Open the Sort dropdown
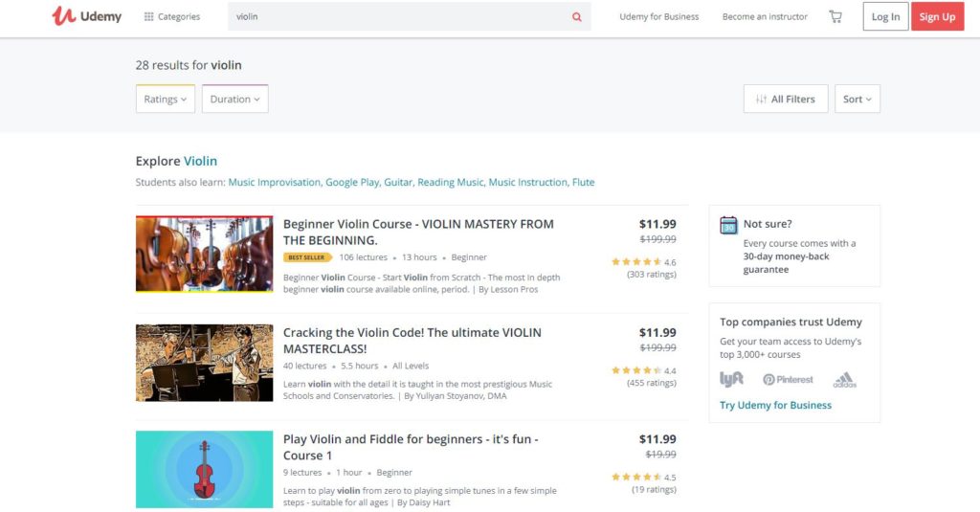The width and height of the screenshot is (980, 512). point(857,99)
